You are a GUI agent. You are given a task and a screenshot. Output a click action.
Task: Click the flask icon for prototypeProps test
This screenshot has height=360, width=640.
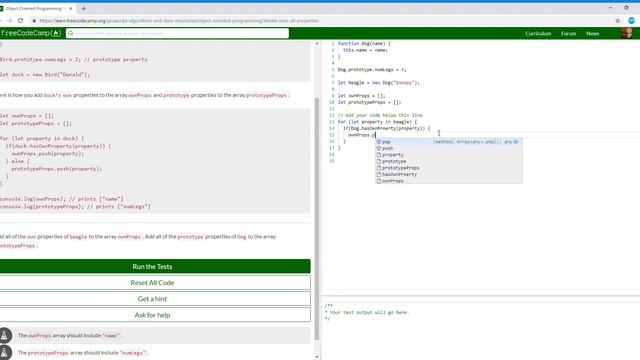coord(5,352)
